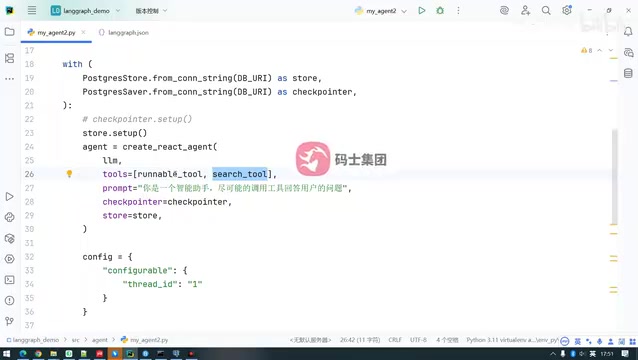This screenshot has width=638, height=360.
Task: Click the commented checkpointer.setup() line
Action: tap(137, 119)
